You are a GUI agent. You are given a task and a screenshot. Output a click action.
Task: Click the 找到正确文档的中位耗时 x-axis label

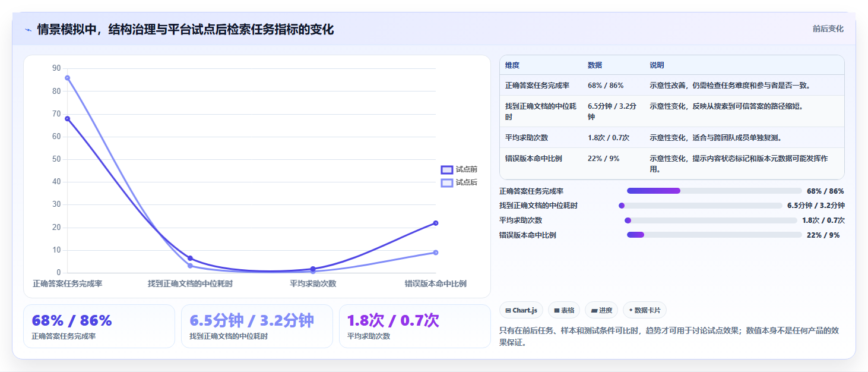coord(190,283)
